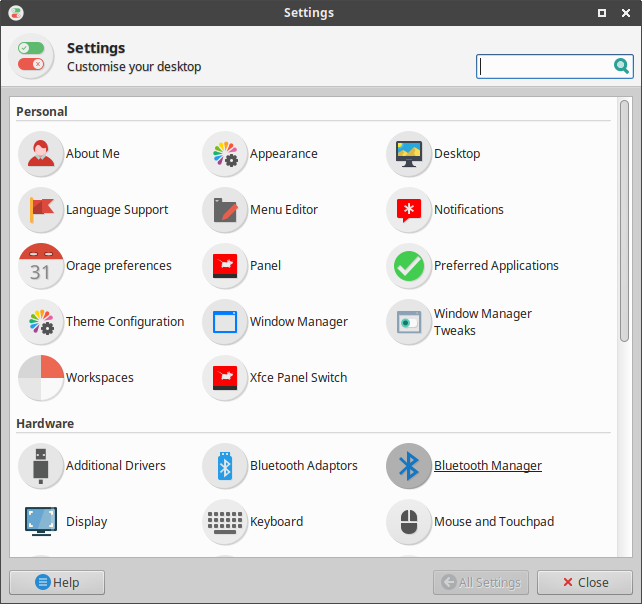Open Bluetooth Manager
642x604 pixels.
pos(409,466)
